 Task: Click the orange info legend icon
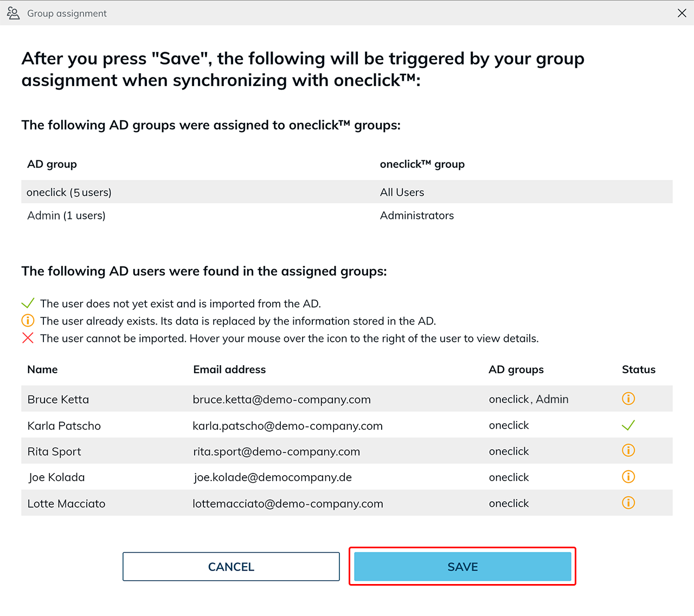pyautogui.click(x=28, y=321)
